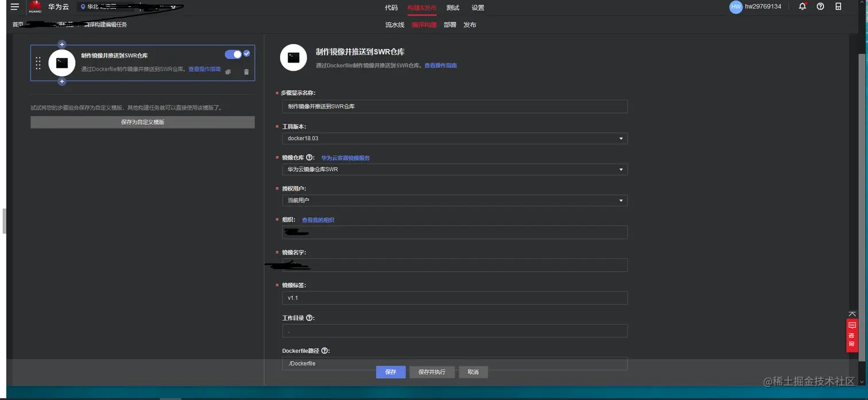The height and width of the screenshot is (400, 868).
Task: Click the 镜像名字 input field
Action: [455, 265]
